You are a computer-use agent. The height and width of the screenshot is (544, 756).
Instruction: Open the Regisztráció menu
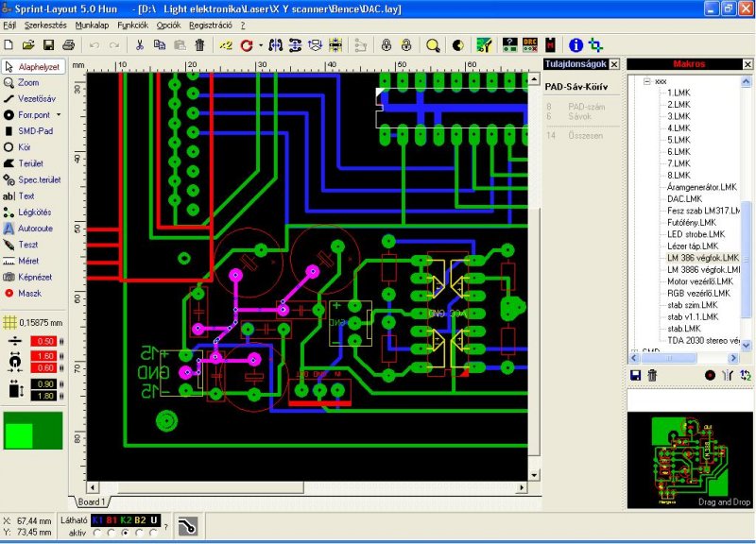(x=210, y=25)
